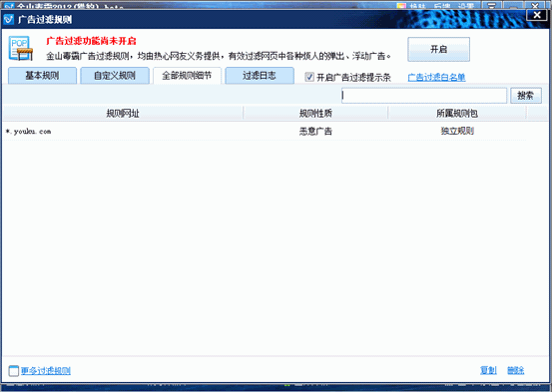Click the 搜索 button

(526, 96)
